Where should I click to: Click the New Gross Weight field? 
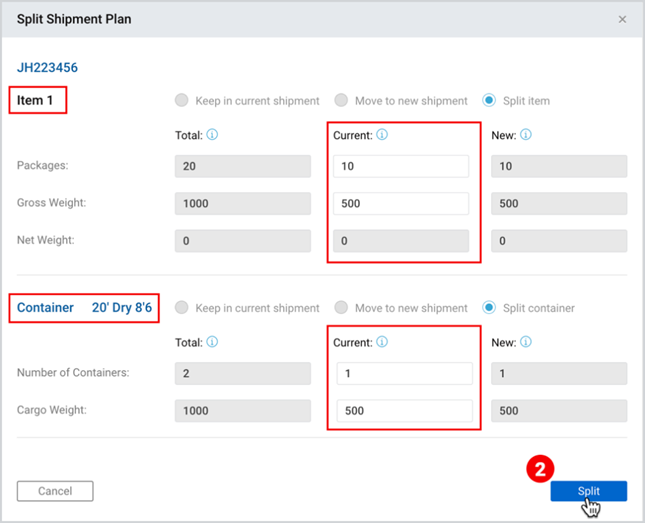click(x=559, y=203)
